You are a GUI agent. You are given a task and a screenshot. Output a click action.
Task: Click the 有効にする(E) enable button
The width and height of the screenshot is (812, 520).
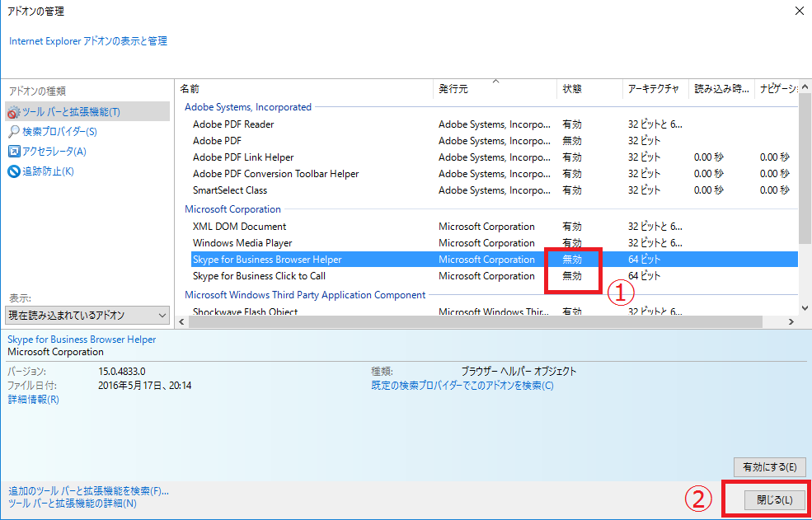point(769,466)
